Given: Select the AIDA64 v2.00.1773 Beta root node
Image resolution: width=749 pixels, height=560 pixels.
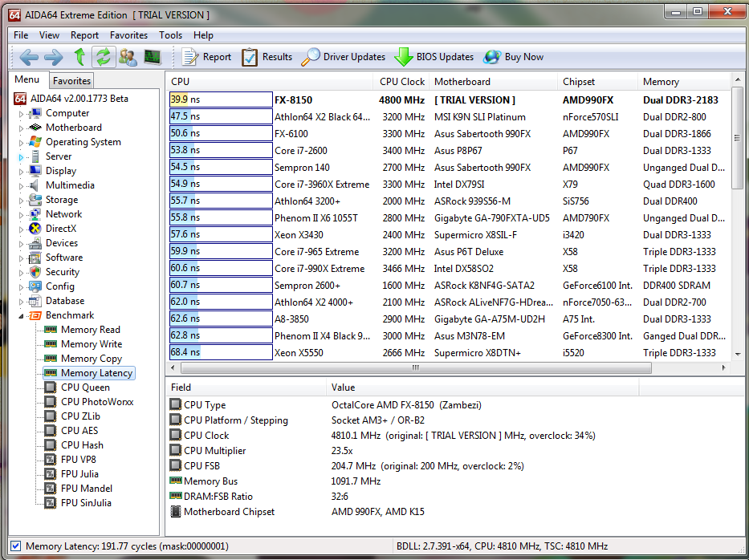Looking at the screenshot, I should coord(79,99).
